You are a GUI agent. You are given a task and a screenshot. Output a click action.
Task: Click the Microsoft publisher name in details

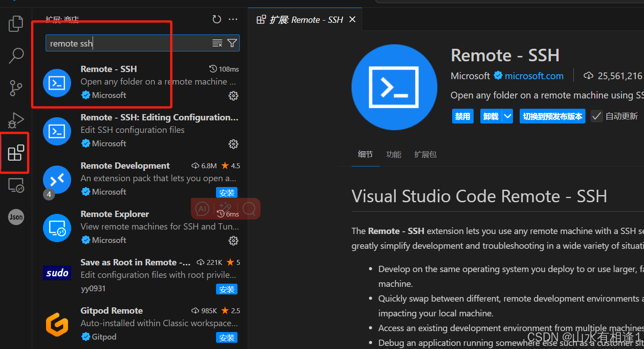tap(470, 76)
